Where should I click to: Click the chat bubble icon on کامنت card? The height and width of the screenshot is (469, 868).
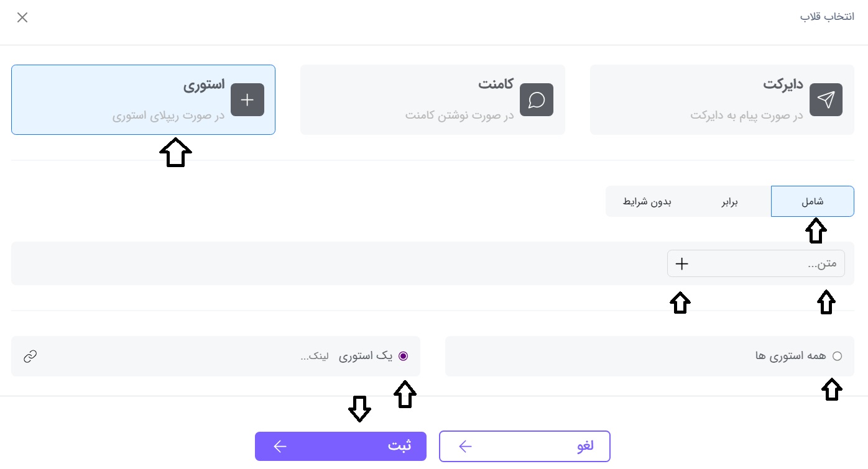tap(537, 99)
